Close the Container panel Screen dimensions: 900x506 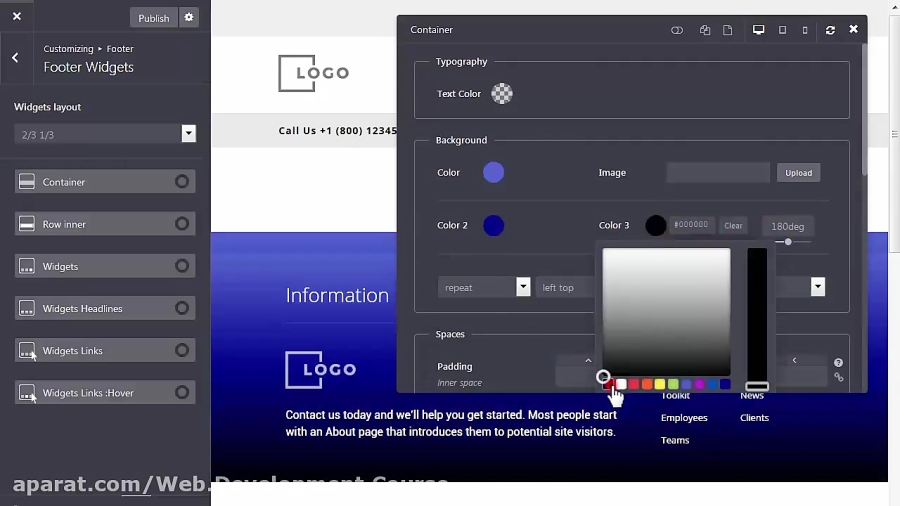click(854, 29)
